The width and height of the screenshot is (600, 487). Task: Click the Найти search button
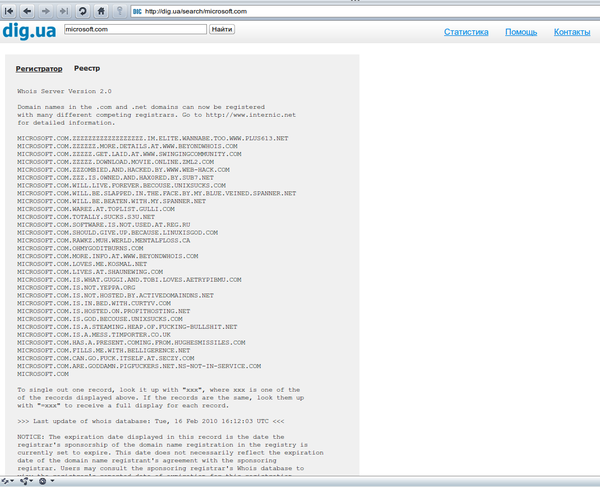pos(222,29)
